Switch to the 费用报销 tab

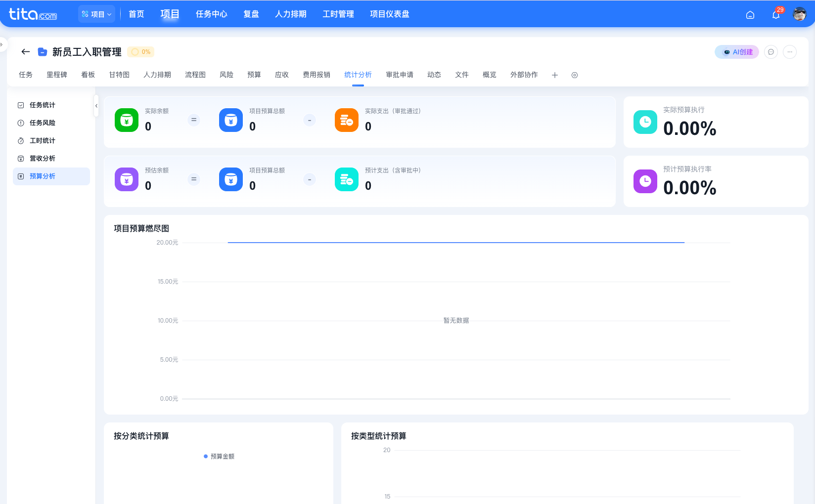(x=317, y=75)
